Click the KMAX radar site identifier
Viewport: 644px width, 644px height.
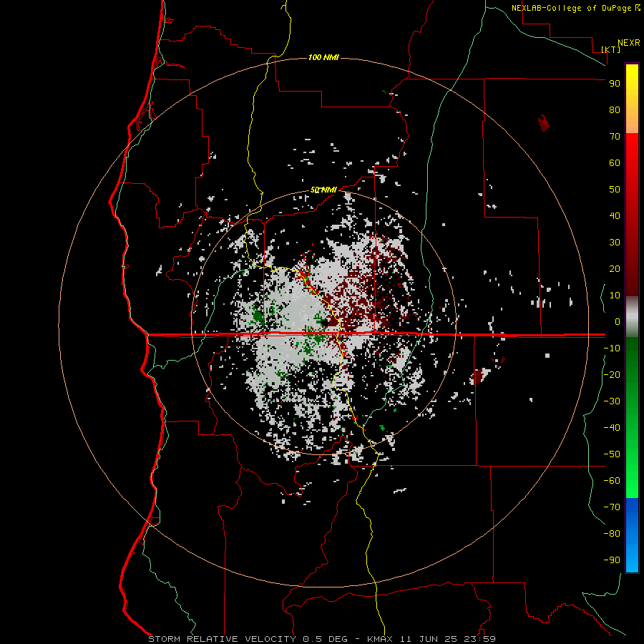379,639
